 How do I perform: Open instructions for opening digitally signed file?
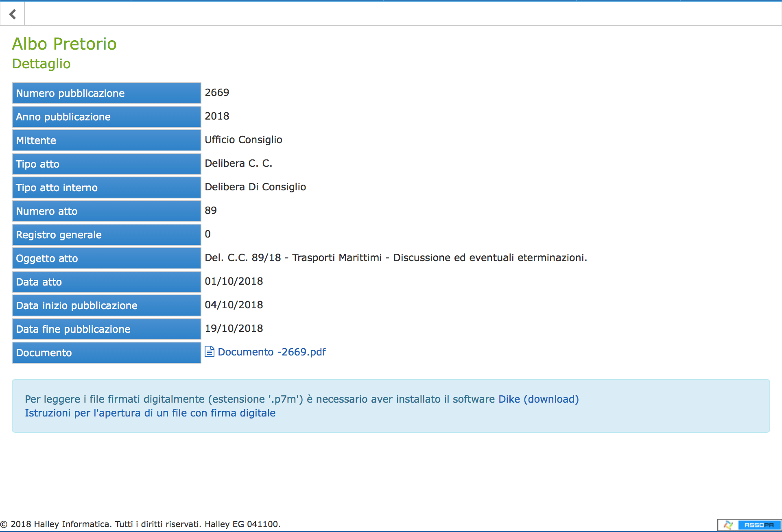coord(150,413)
